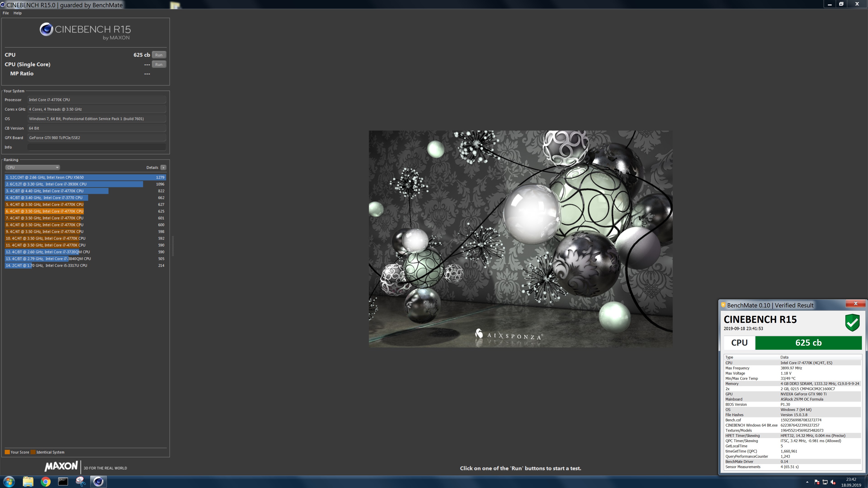Select ranking row 9 scoring 598
Screen dimensions: 868x488
pyautogui.click(x=86, y=232)
